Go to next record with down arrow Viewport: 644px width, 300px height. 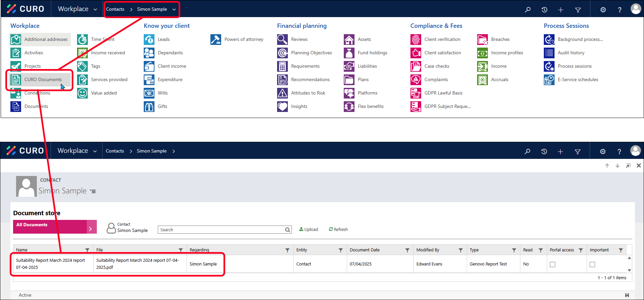618,166
